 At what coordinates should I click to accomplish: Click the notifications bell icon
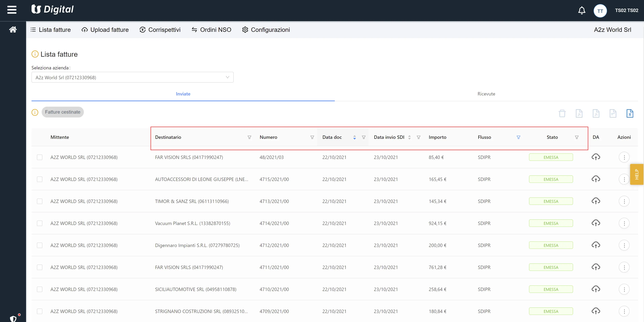point(582,10)
